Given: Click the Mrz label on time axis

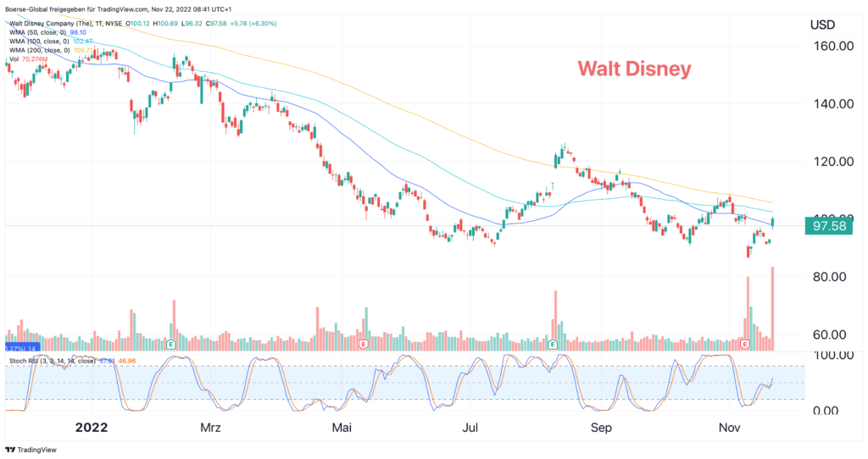Looking at the screenshot, I should [x=210, y=428].
